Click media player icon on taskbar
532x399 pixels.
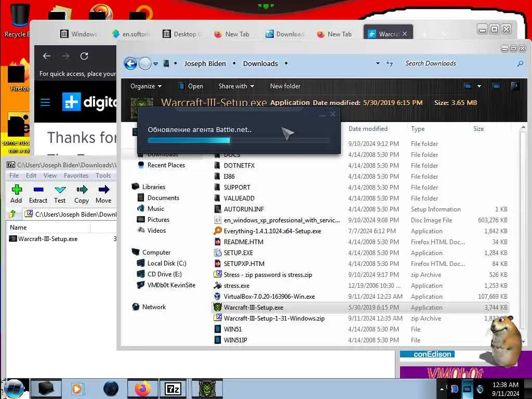coord(77,389)
